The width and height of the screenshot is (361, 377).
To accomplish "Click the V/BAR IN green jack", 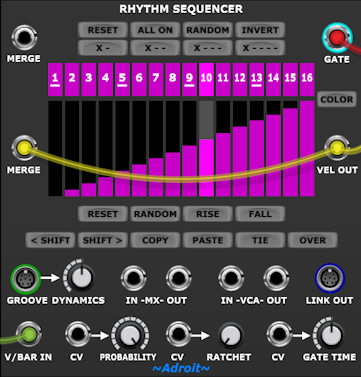I will pos(28,334).
